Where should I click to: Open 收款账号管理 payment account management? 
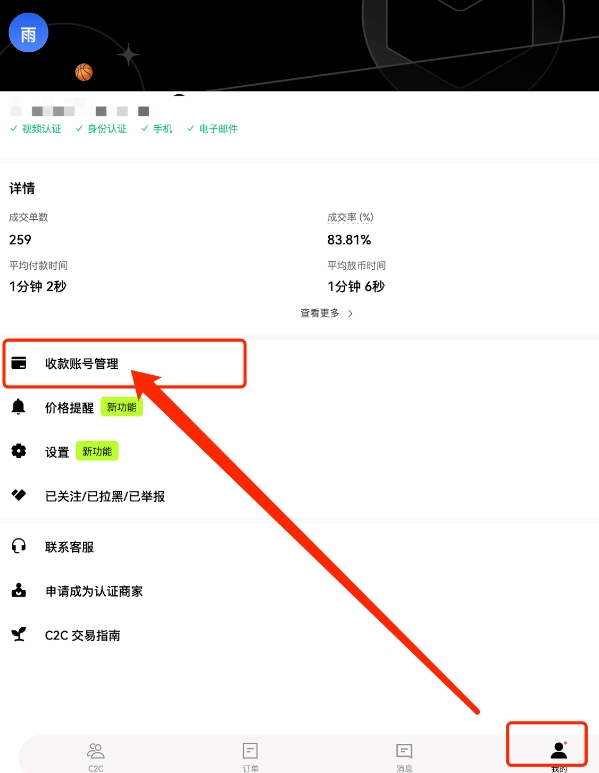point(124,363)
